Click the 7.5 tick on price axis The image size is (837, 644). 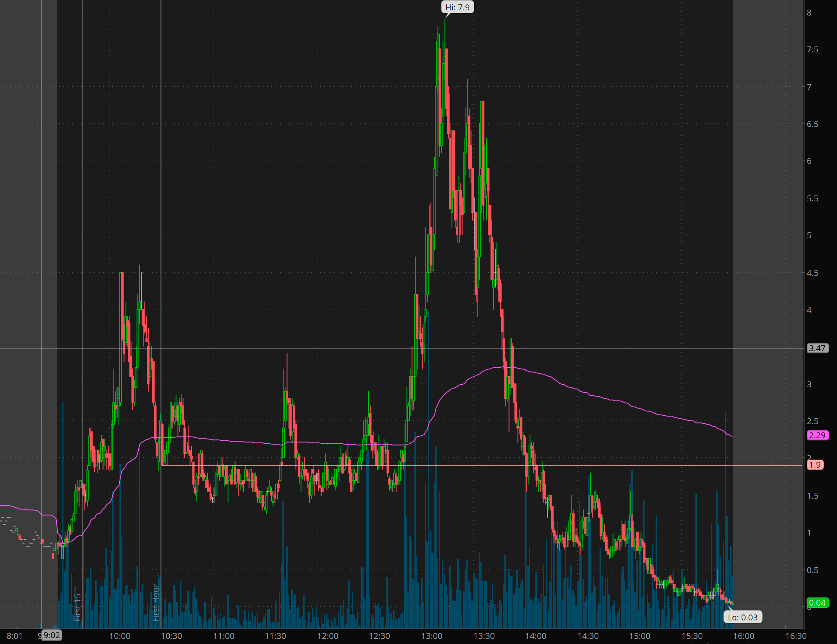pyautogui.click(x=812, y=49)
